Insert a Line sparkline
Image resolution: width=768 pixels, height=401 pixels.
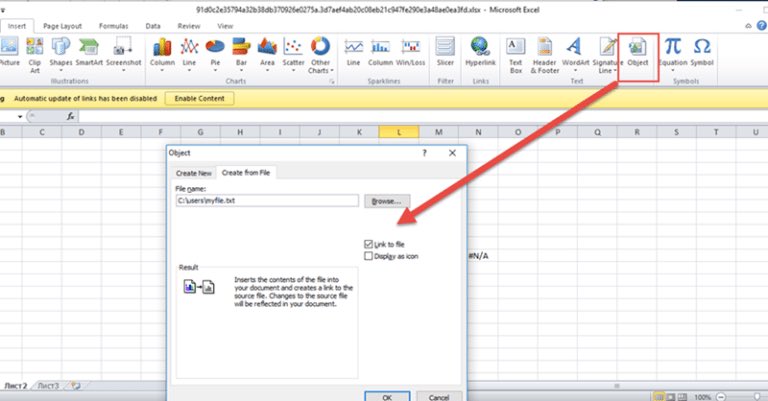353,51
